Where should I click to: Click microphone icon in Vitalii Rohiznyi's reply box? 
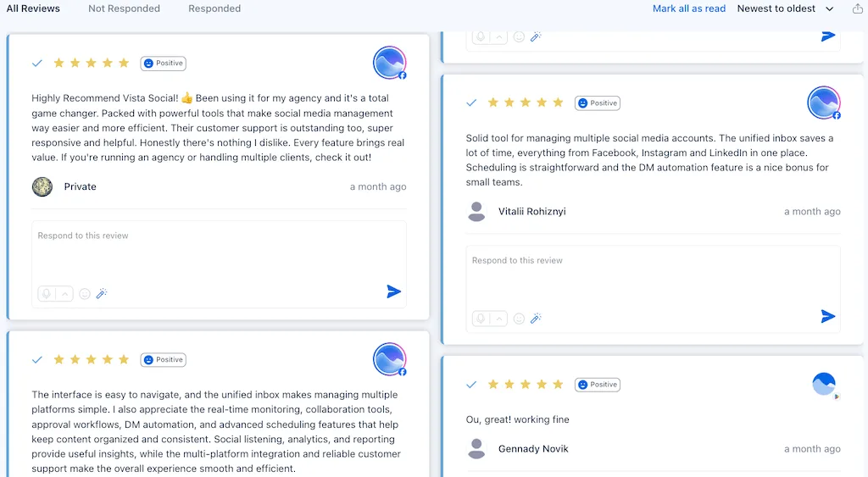tap(481, 319)
